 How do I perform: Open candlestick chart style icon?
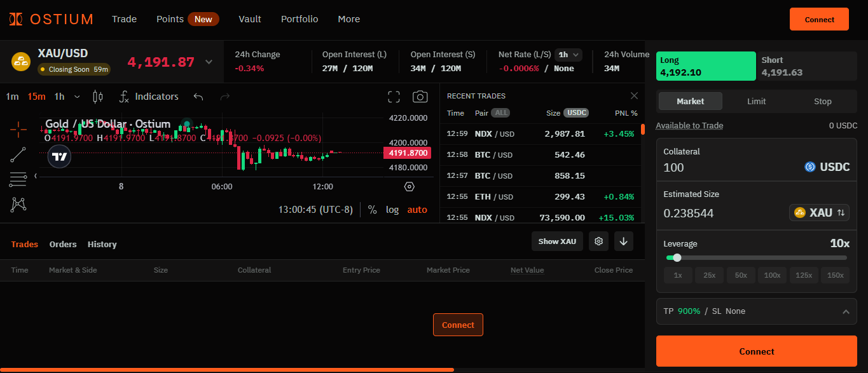(97, 97)
